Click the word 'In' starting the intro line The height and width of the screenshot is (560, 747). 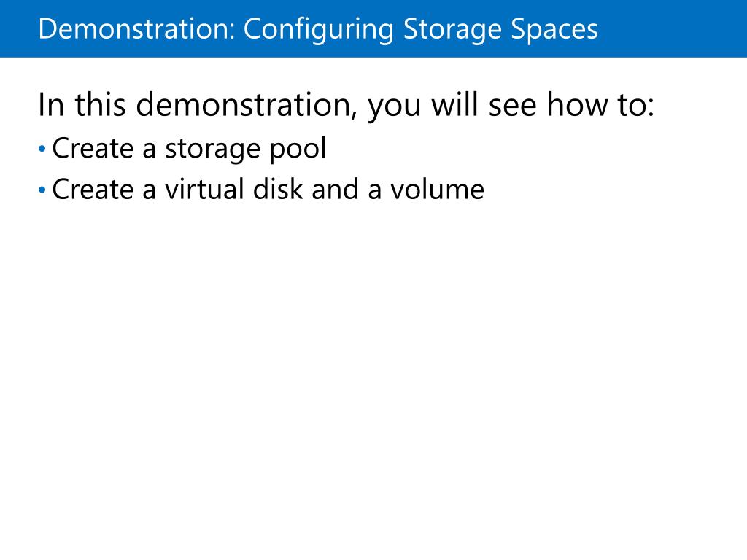(x=51, y=105)
